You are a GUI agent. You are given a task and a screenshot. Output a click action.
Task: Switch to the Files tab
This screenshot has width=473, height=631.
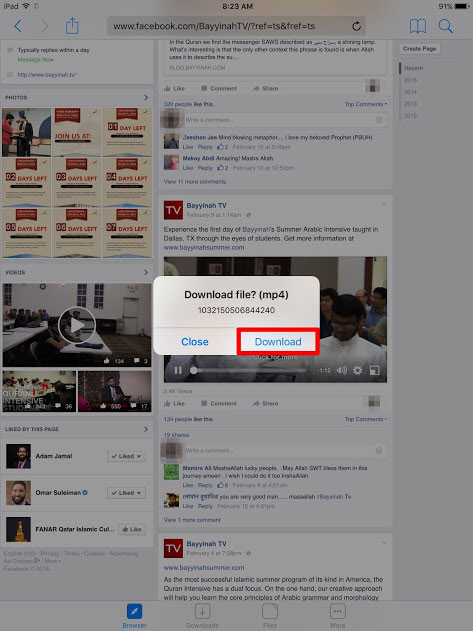tap(270, 616)
